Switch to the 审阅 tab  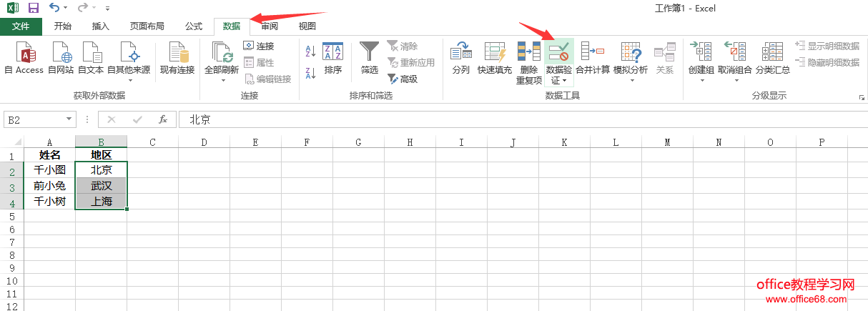tap(270, 26)
